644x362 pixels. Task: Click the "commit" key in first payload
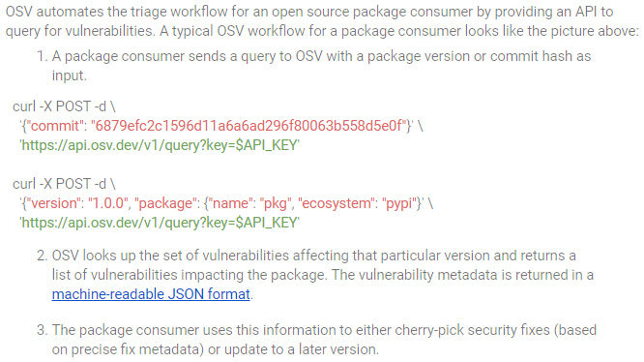point(55,126)
